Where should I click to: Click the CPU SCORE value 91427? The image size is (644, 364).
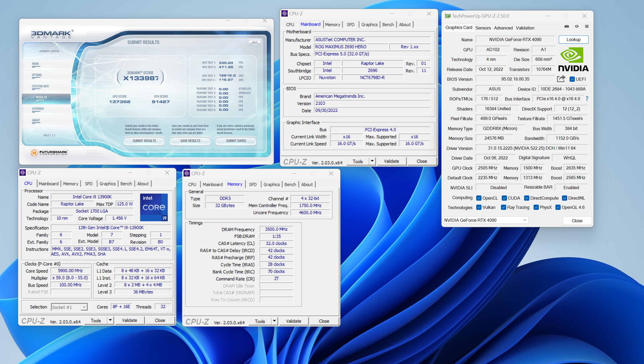[161, 102]
